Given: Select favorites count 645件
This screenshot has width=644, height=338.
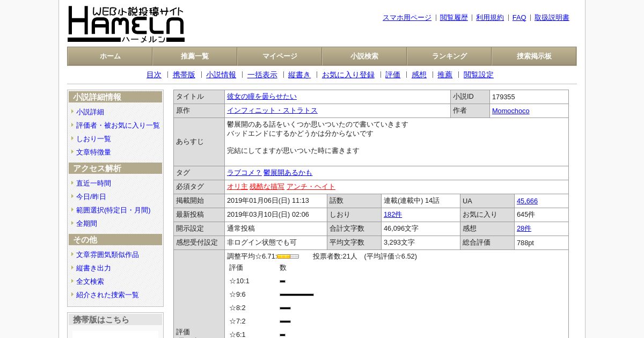Looking at the screenshot, I should (526, 215).
